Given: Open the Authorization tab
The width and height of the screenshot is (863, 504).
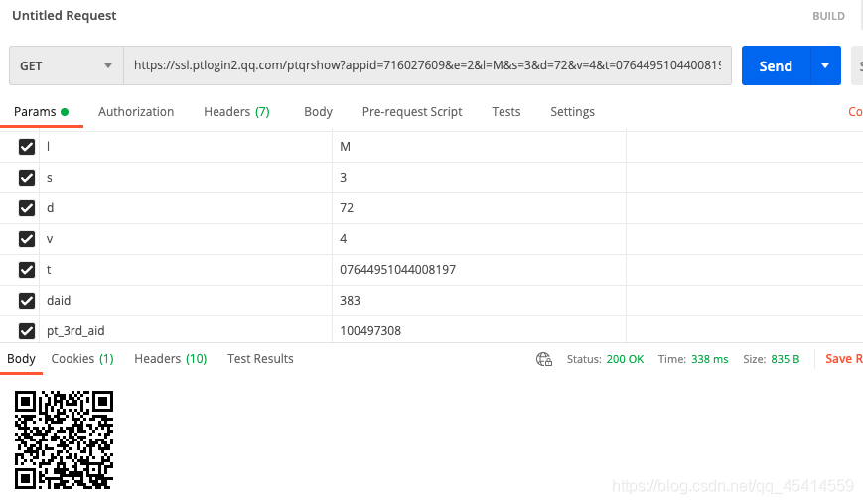Looking at the screenshot, I should pyautogui.click(x=136, y=112).
